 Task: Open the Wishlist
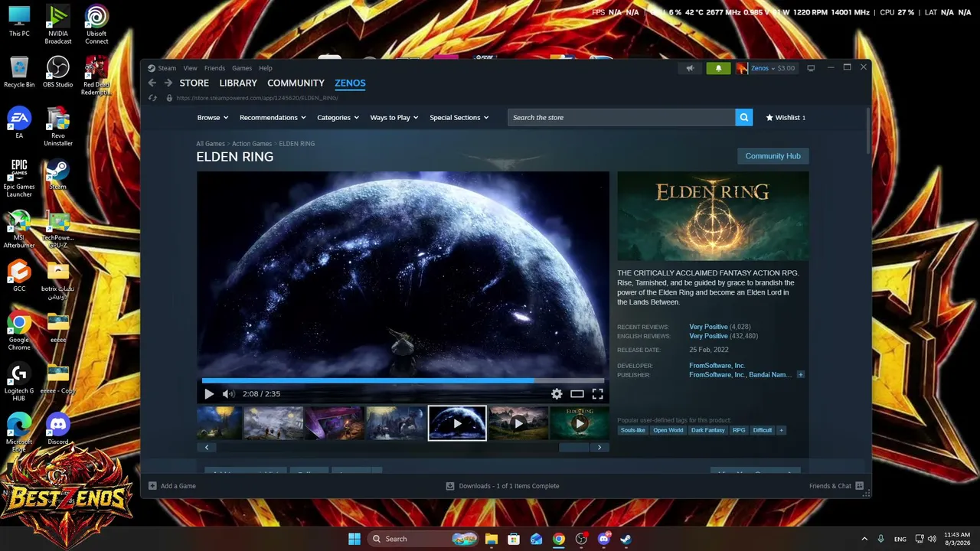pyautogui.click(x=786, y=118)
